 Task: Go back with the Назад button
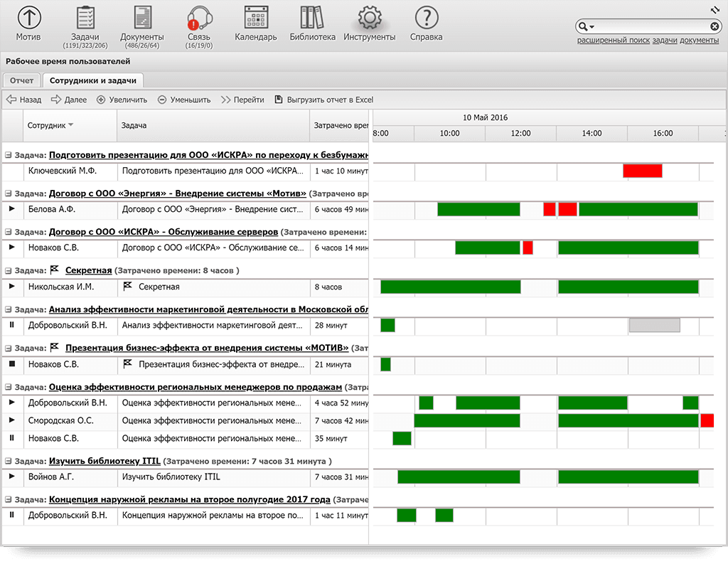[24, 100]
